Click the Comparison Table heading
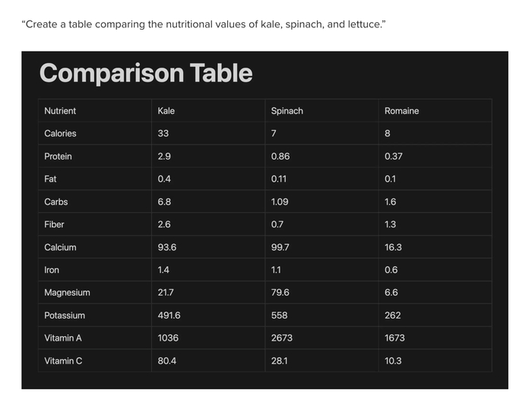Screen dimensions: 532x403 [145, 73]
